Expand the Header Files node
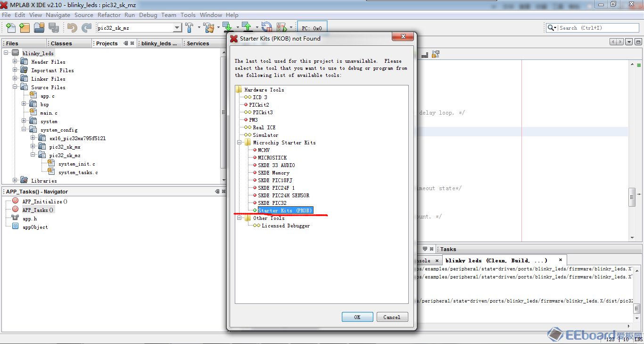644x344 pixels. [x=15, y=62]
